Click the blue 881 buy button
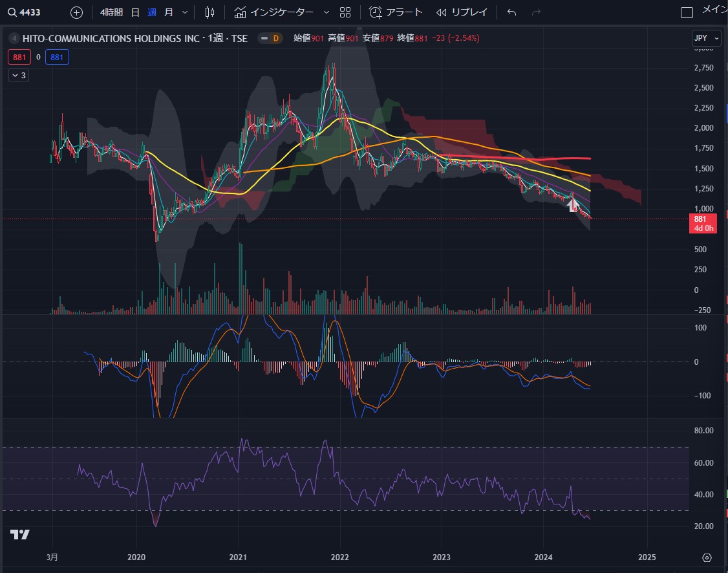Image resolution: width=728 pixels, height=573 pixels. point(57,57)
